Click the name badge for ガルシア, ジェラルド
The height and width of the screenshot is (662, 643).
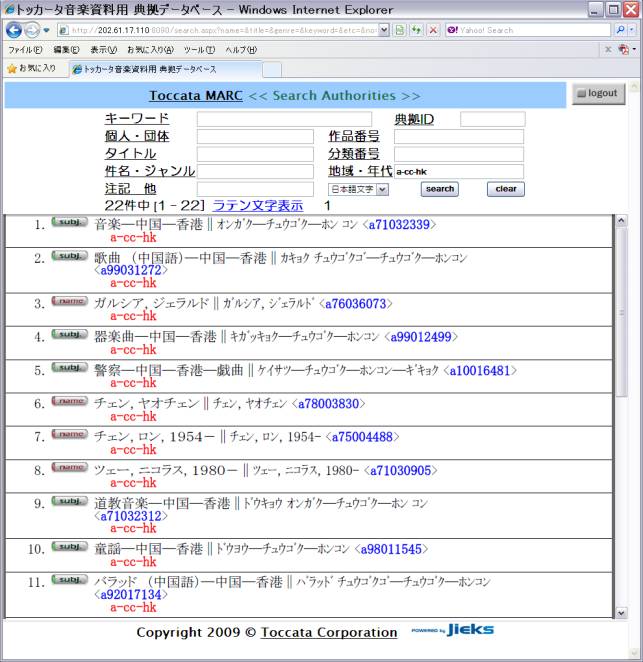coord(70,301)
